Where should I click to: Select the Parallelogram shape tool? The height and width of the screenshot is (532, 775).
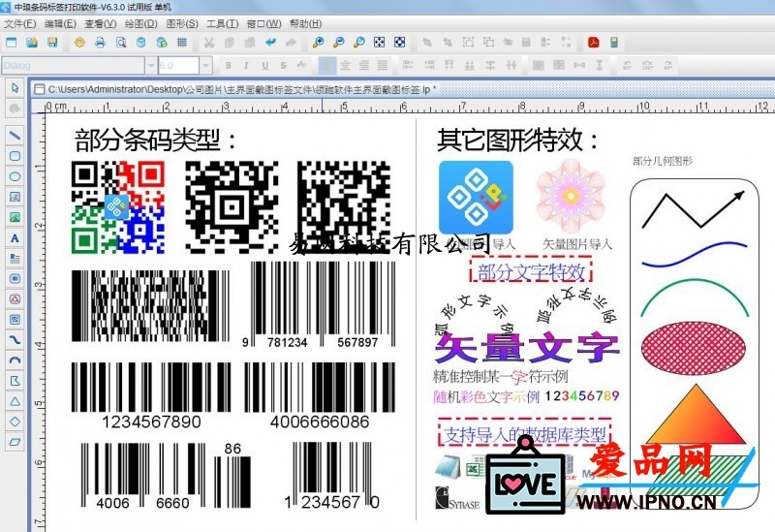point(15,442)
